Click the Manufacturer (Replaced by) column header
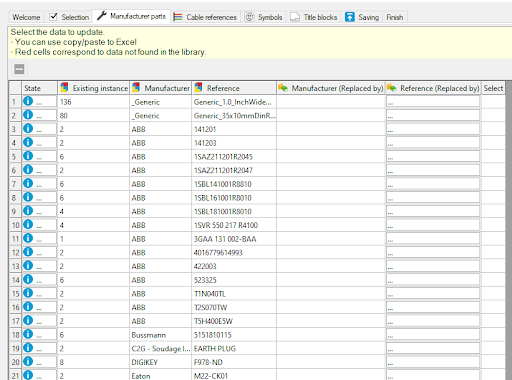The image size is (512, 380). (331, 88)
